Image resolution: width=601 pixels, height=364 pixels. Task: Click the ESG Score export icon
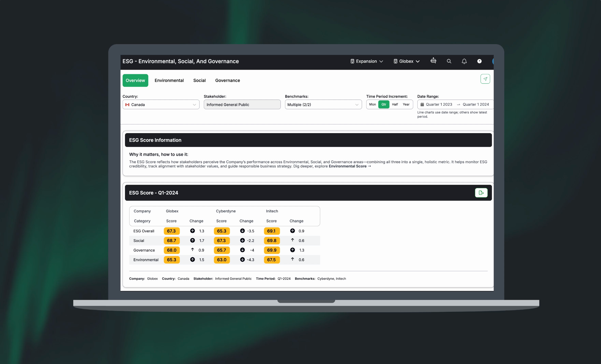(481, 193)
